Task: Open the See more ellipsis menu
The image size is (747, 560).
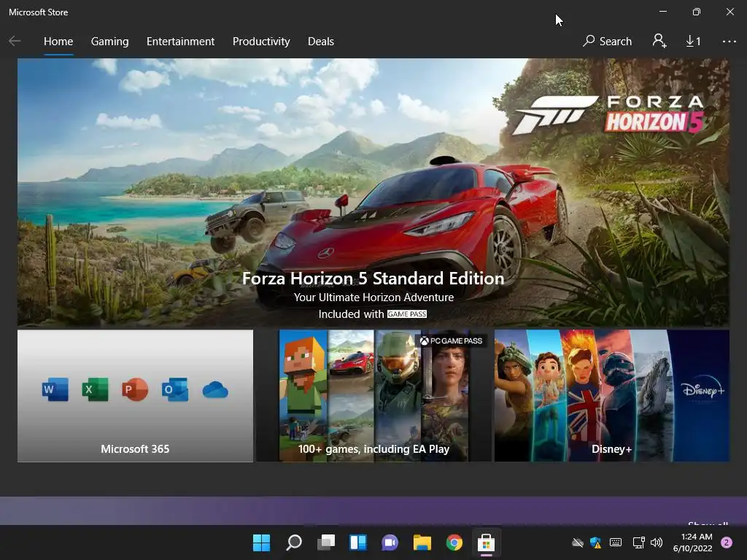Action: (729, 42)
